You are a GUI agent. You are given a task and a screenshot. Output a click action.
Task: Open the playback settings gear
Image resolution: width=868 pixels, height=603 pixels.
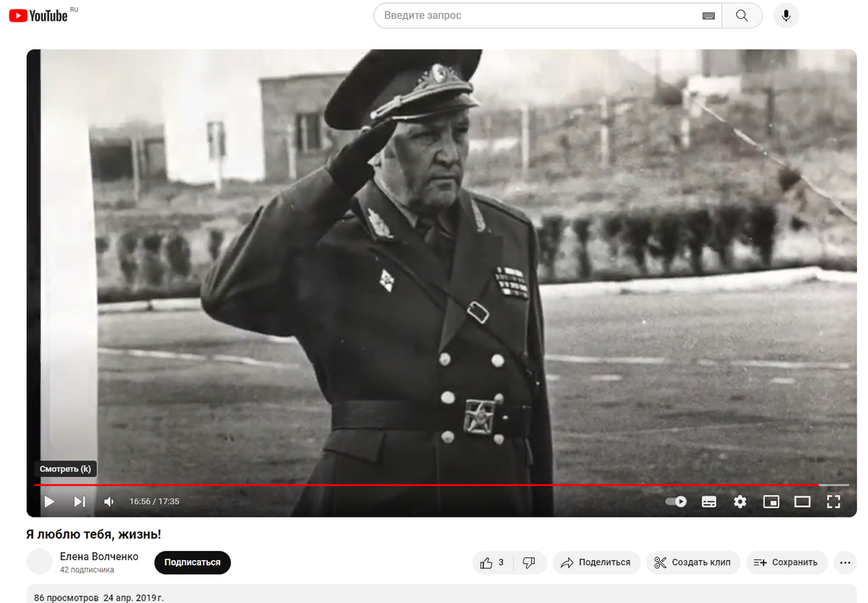pyautogui.click(x=739, y=501)
